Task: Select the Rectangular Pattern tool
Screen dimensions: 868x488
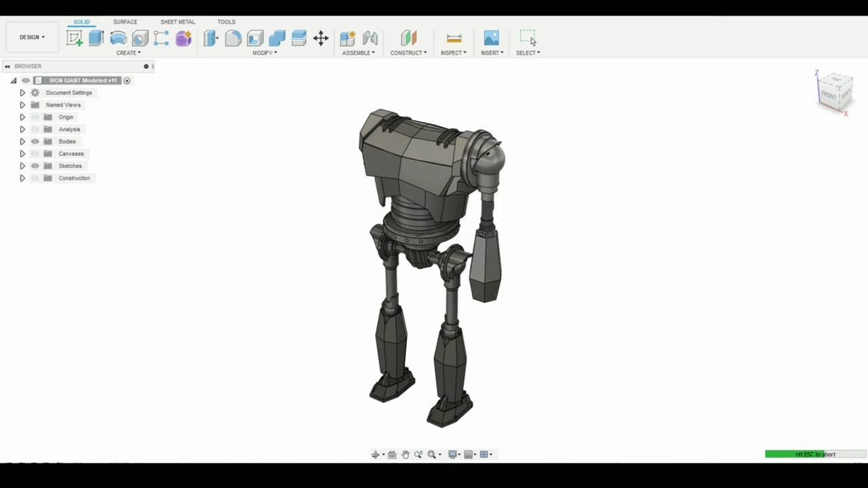Action: click(161, 38)
